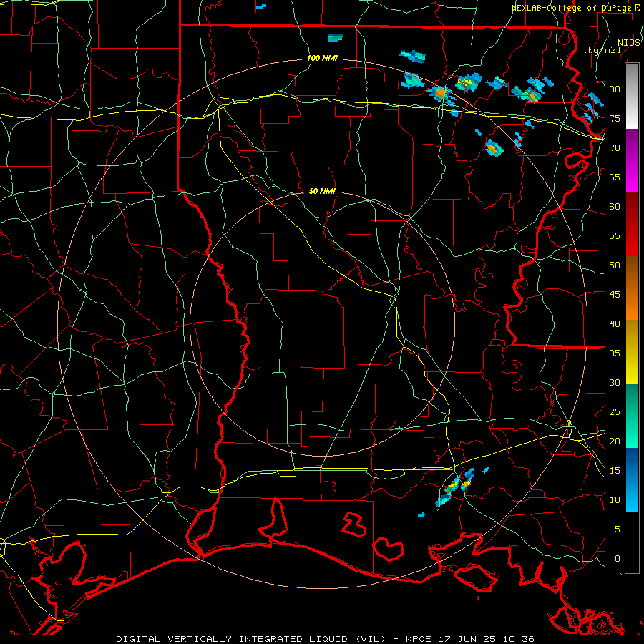644x644 pixels.
Task: Click the NIDS label near the scale
Action: coord(628,43)
